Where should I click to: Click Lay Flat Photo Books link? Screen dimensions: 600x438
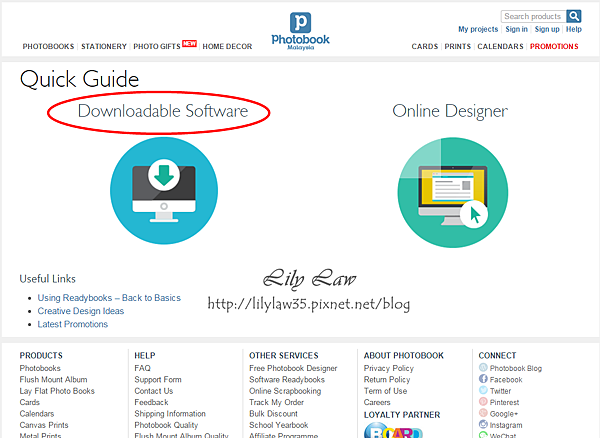57,391
